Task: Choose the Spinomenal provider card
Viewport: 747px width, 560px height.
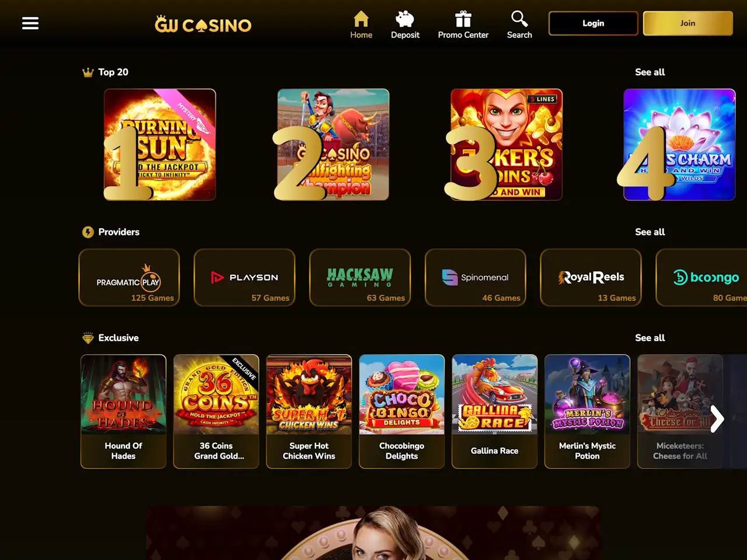Action: (476, 278)
